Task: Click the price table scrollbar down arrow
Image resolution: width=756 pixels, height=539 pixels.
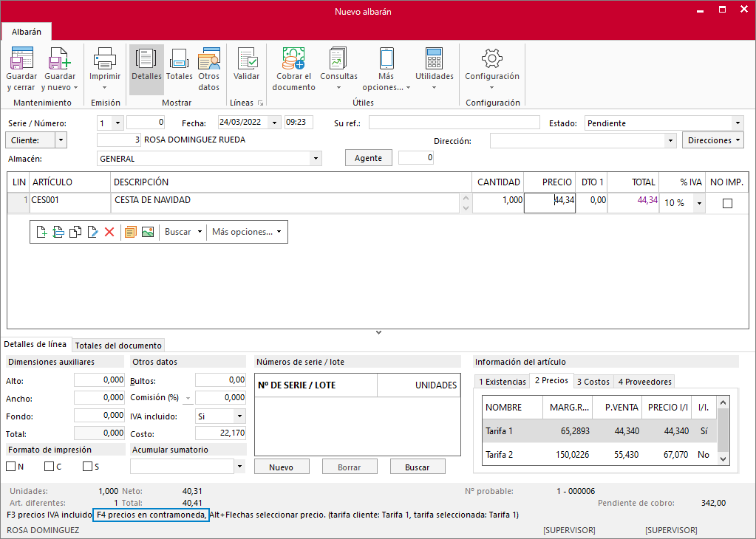Action: click(723, 459)
